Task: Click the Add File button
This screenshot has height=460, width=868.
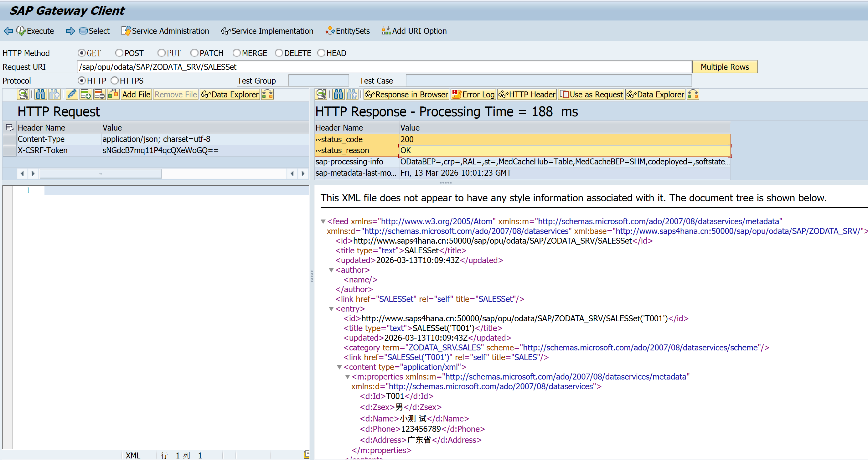Action: pyautogui.click(x=136, y=94)
